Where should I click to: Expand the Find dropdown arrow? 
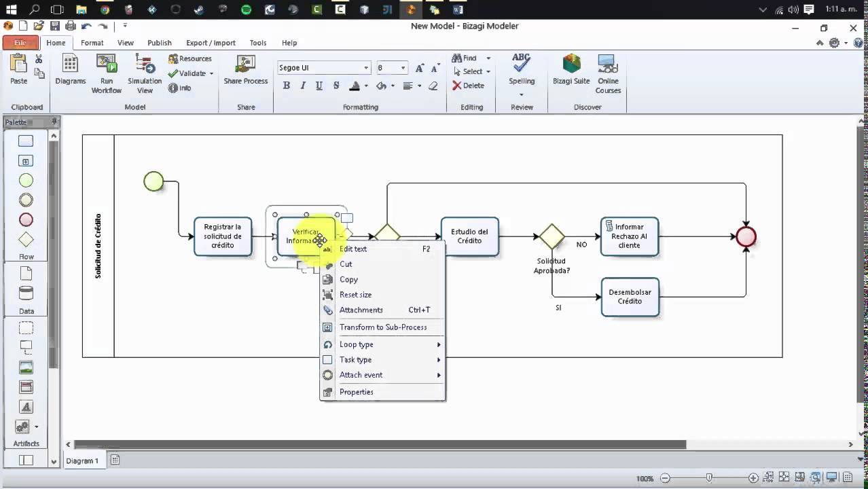[488, 58]
